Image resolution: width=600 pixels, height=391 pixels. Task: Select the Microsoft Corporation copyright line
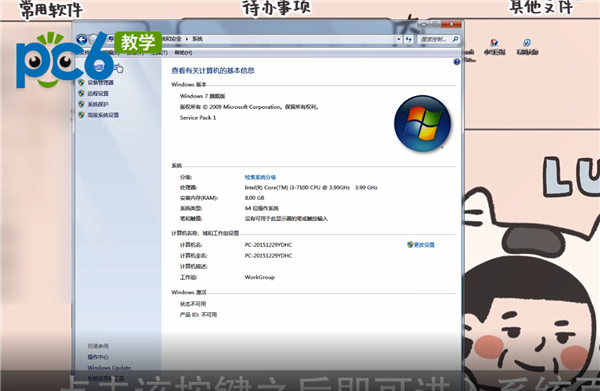pos(249,107)
